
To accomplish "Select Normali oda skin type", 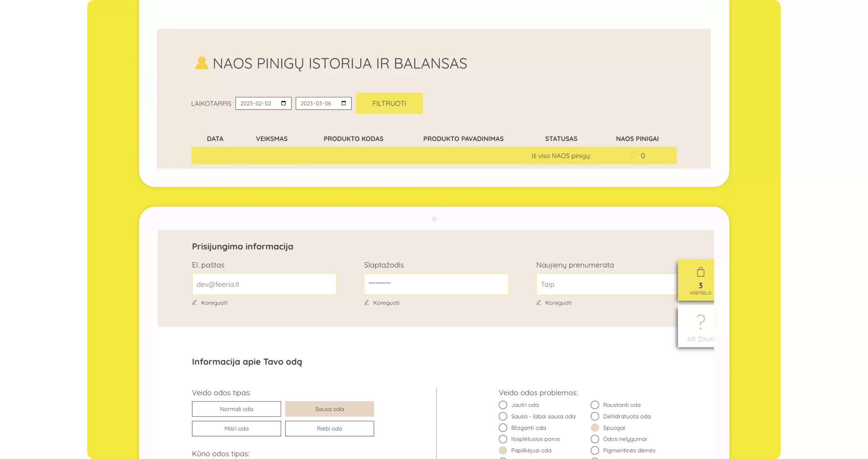I will click(237, 409).
